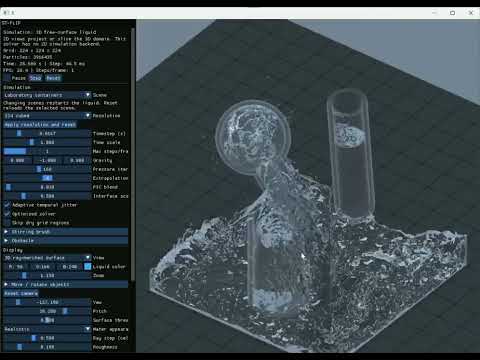Screen dimensions: 480x360
Task: Open Water appearance dropdown (Realistic)
Action: click(47, 329)
